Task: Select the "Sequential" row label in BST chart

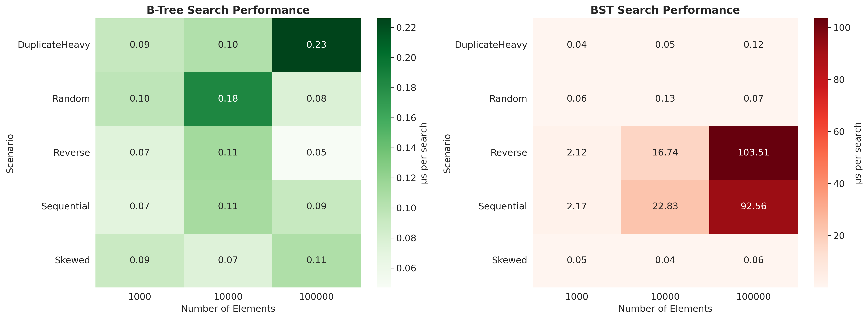Action: click(x=502, y=206)
